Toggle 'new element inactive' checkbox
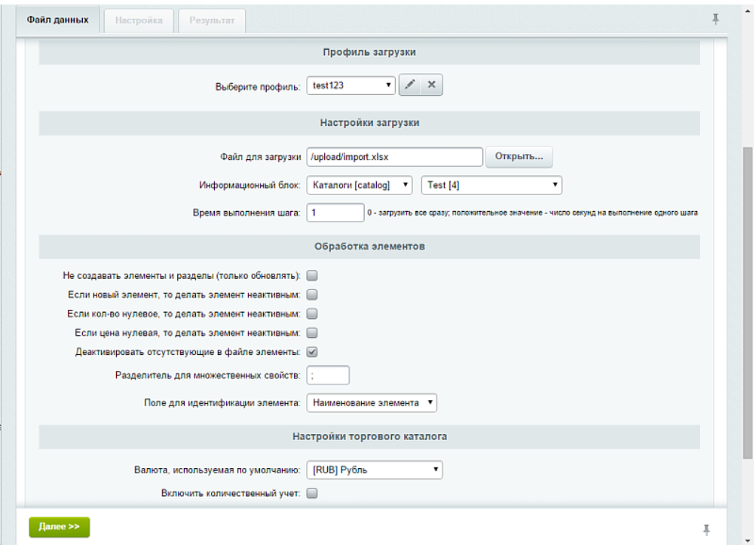Image resolution: width=756 pixels, height=545 pixels. click(312, 295)
